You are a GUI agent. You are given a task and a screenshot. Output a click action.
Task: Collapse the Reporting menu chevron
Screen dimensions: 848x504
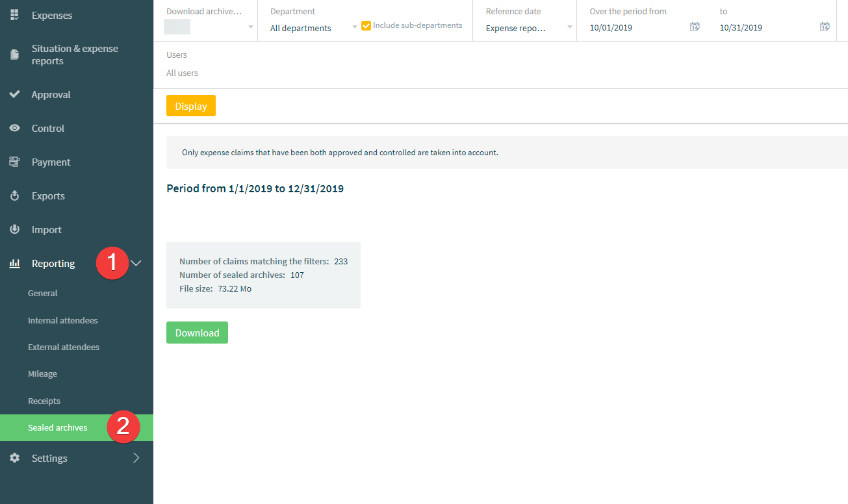[x=136, y=263]
